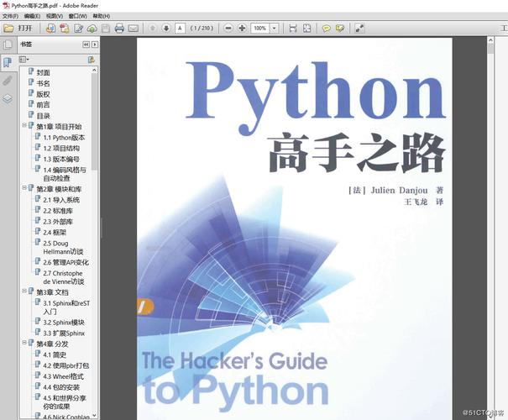The width and height of the screenshot is (508, 420).
Task: Jump to 4.1 简史 bookmark
Action: click(55, 354)
